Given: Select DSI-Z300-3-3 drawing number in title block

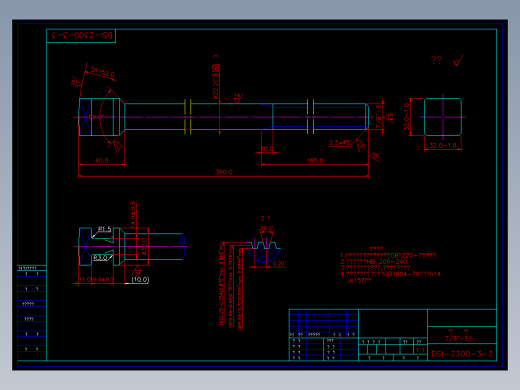Looking at the screenshot, I should [x=462, y=354].
